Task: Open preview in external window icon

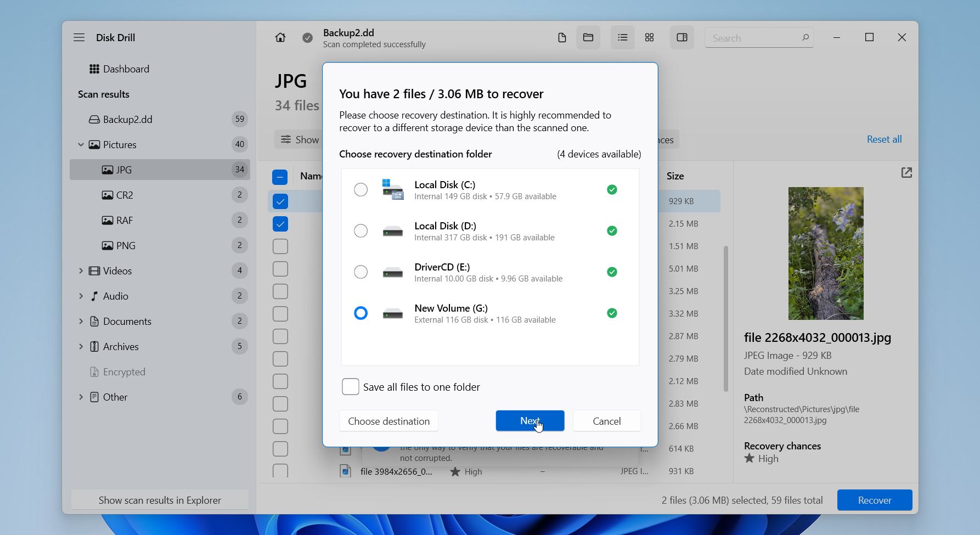Action: tap(906, 173)
